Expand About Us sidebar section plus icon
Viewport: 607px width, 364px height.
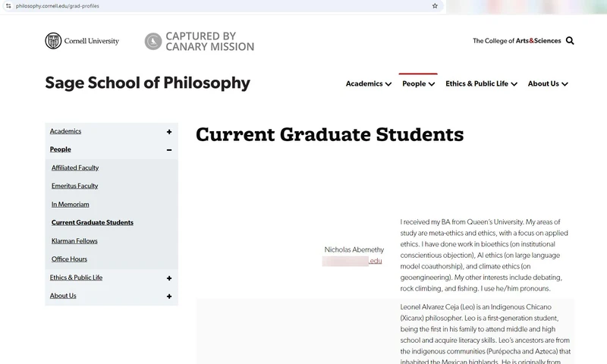click(x=169, y=297)
